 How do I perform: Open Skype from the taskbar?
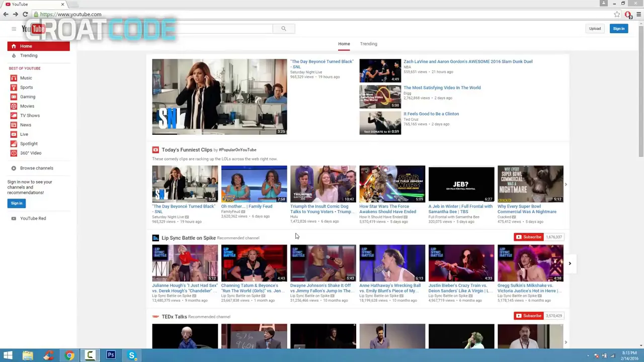tap(132, 355)
